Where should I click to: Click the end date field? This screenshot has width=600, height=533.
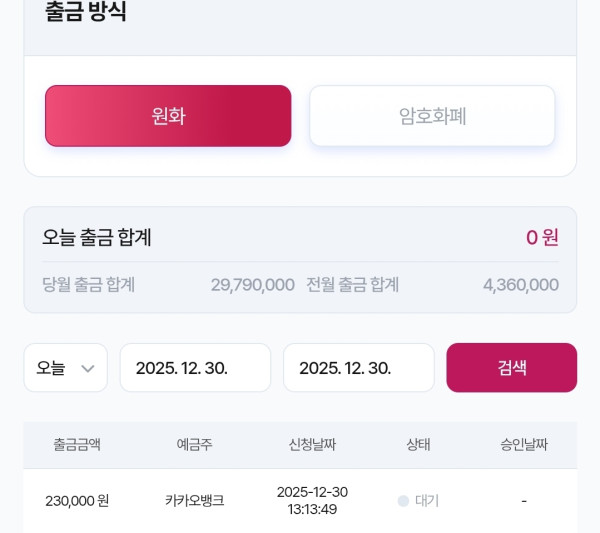[358, 368]
